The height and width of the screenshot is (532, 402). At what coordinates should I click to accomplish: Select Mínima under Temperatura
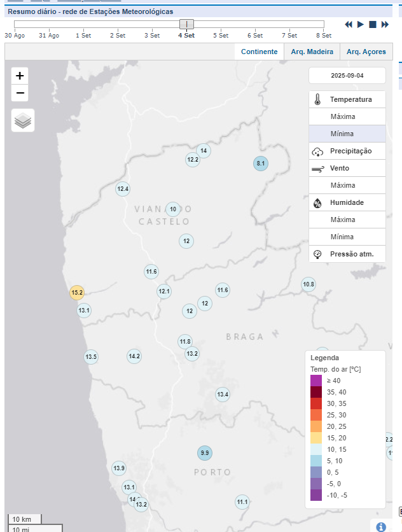tap(347, 134)
